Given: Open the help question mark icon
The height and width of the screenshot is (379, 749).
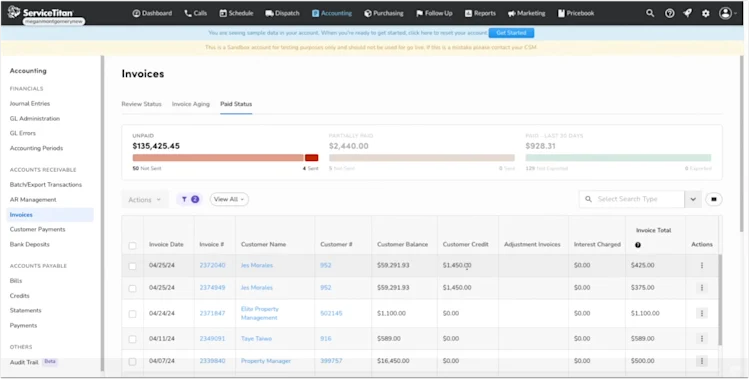Looking at the screenshot, I should coord(670,13).
